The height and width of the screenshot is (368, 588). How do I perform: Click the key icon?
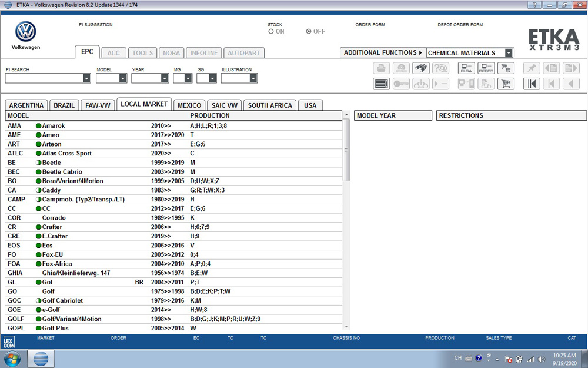coord(401,84)
